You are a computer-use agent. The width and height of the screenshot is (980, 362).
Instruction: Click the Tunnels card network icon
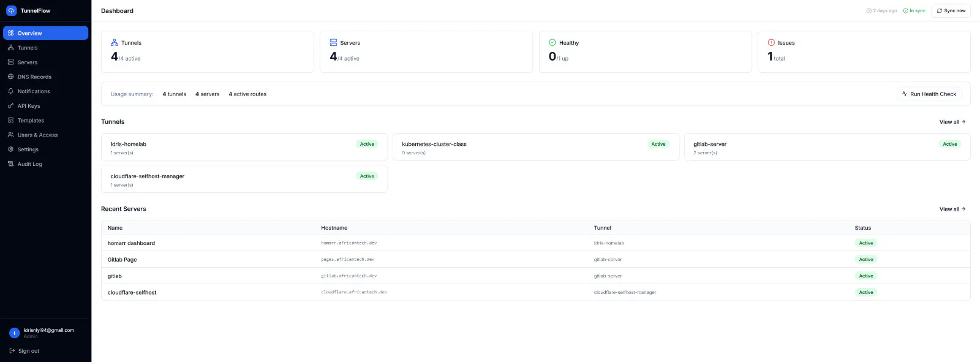tap(115, 43)
